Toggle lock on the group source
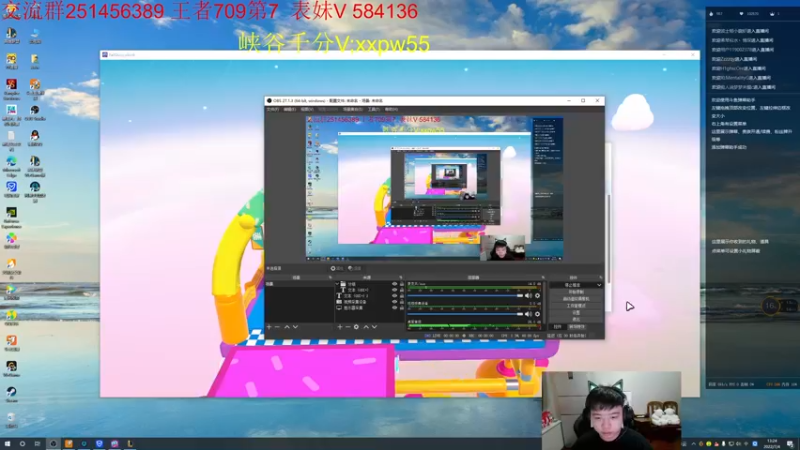 point(402,284)
